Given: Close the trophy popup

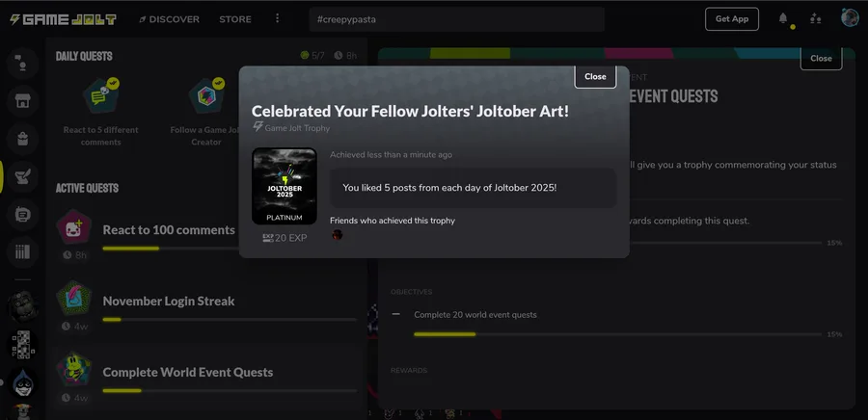Looking at the screenshot, I should 595,76.
